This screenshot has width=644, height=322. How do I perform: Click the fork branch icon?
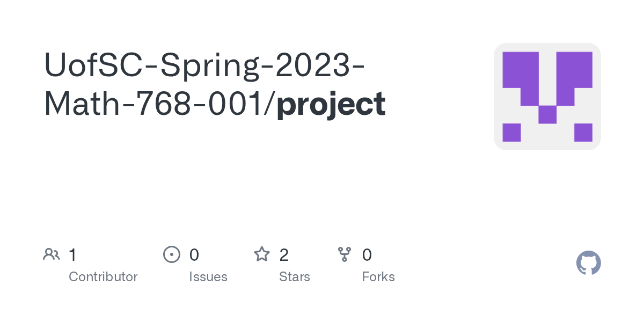(x=344, y=254)
